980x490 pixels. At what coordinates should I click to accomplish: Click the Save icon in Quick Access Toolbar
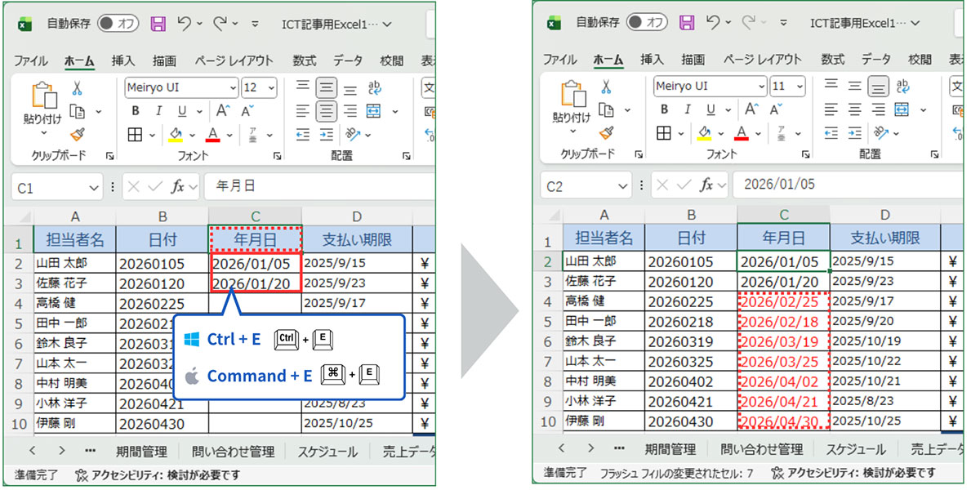[158, 23]
